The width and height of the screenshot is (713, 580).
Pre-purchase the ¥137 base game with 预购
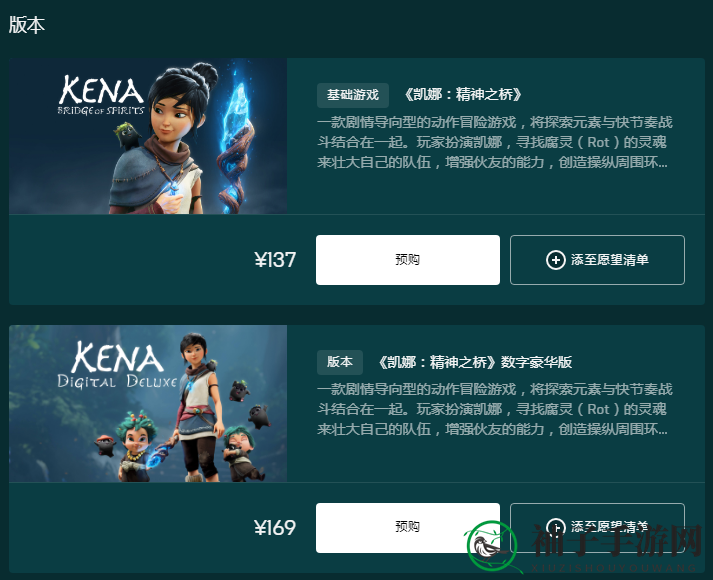click(x=408, y=260)
